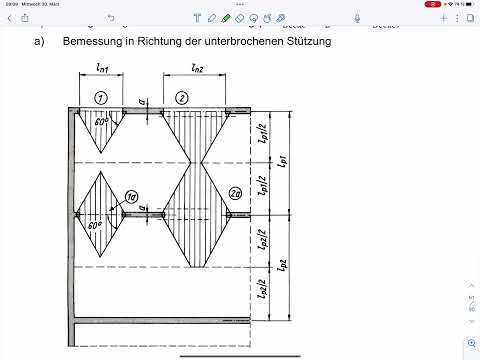
Task: Open the page view icon
Action: tap(470, 18)
